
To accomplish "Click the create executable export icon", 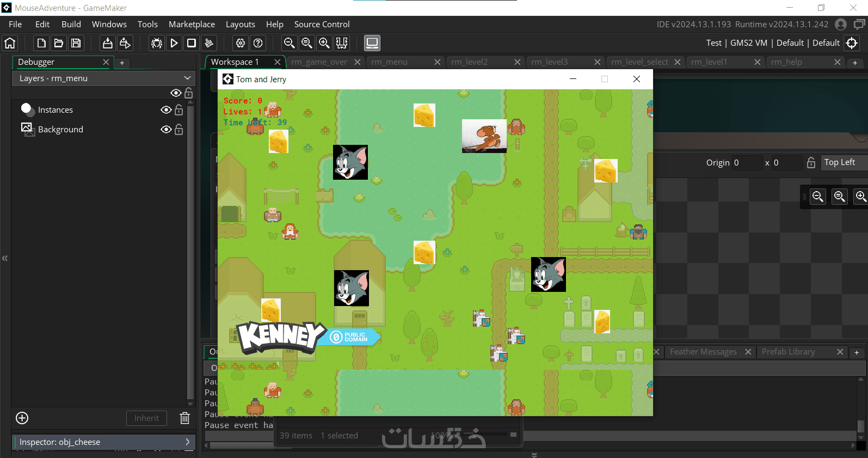I will click(x=125, y=43).
